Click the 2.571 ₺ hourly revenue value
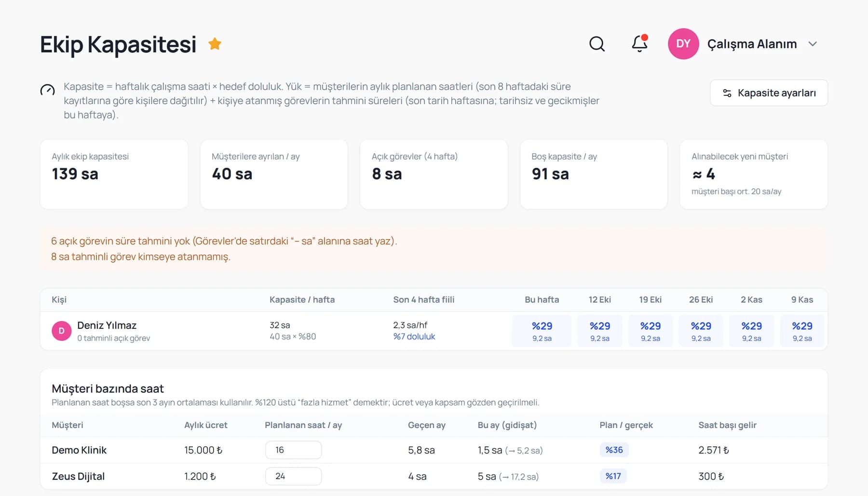868x496 pixels. coord(713,450)
